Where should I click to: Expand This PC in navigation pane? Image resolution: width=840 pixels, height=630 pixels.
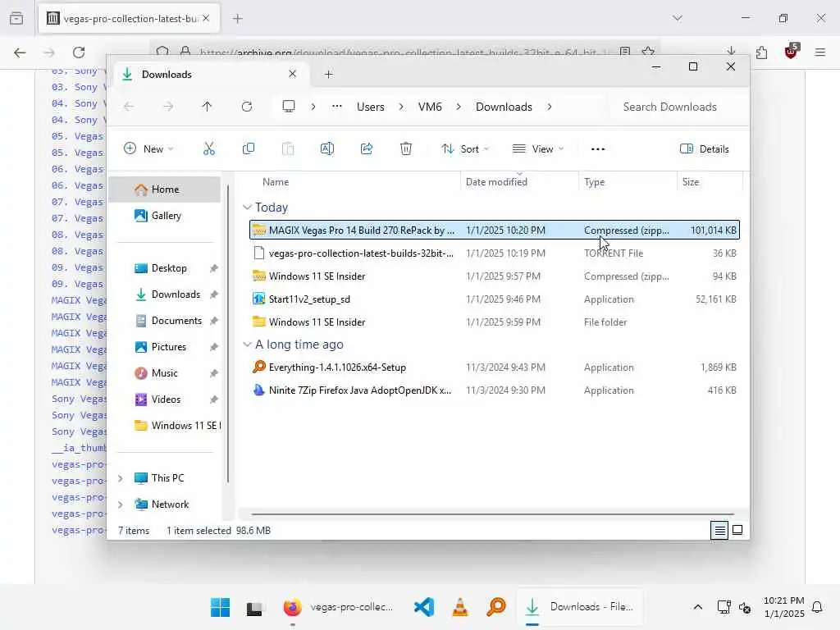pyautogui.click(x=121, y=478)
